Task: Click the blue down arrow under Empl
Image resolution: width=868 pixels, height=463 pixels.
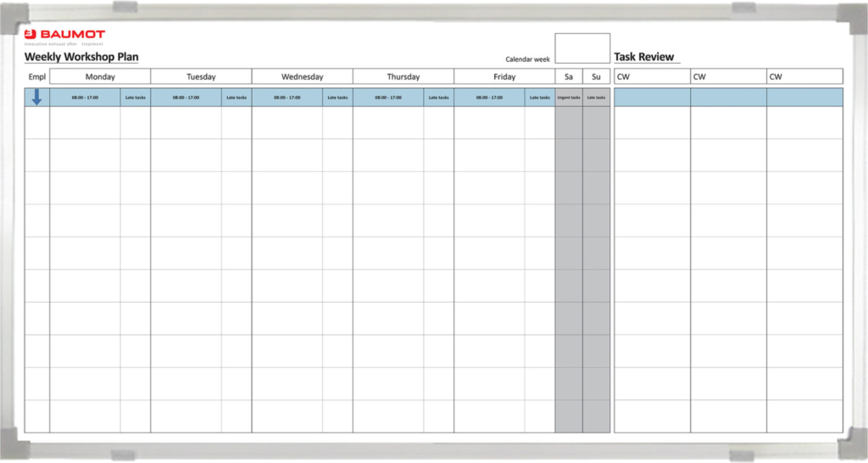Action: point(37,98)
